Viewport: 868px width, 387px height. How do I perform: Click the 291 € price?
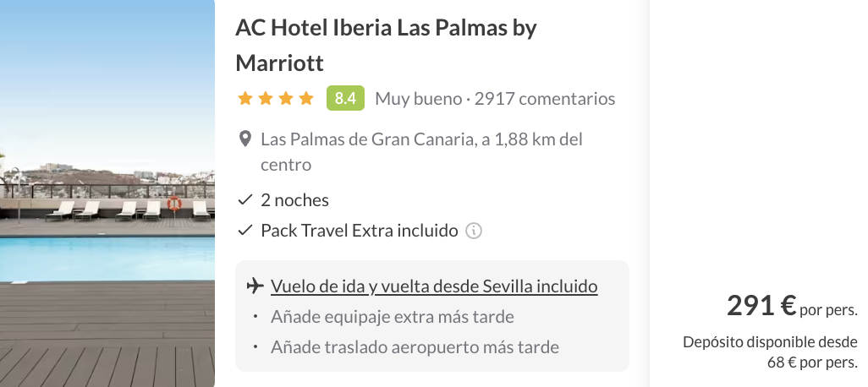(761, 305)
